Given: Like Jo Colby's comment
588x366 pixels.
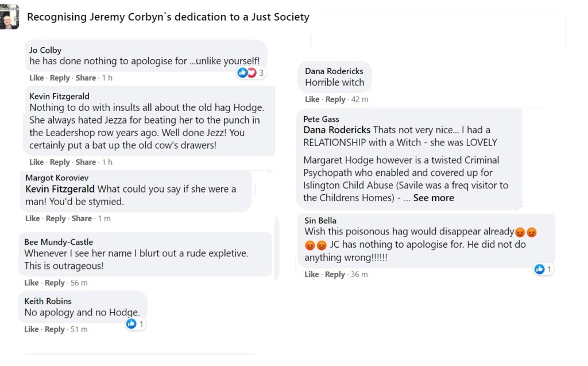Looking at the screenshot, I should tap(37, 78).
